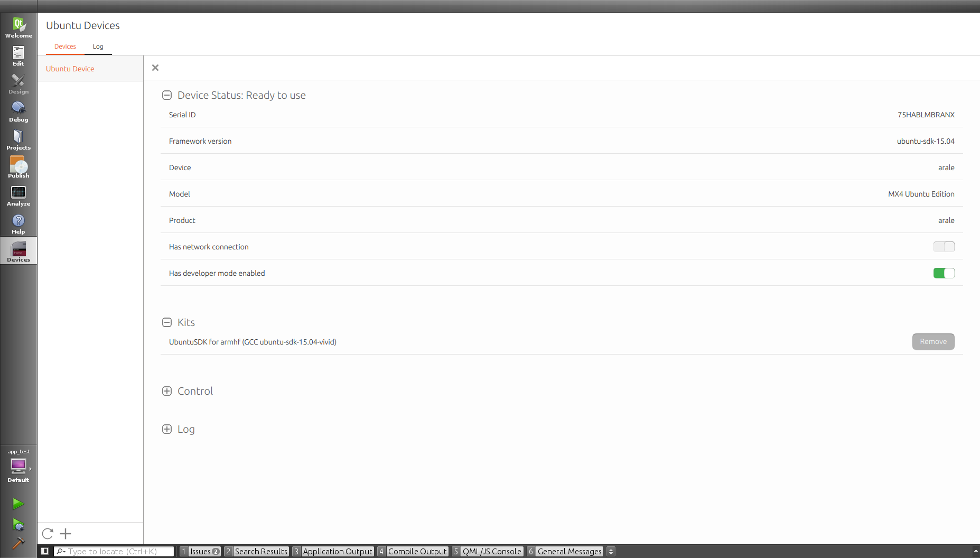The width and height of the screenshot is (980, 558).
Task: Remove the UbuntuSDK armhf kit
Action: [x=933, y=341]
